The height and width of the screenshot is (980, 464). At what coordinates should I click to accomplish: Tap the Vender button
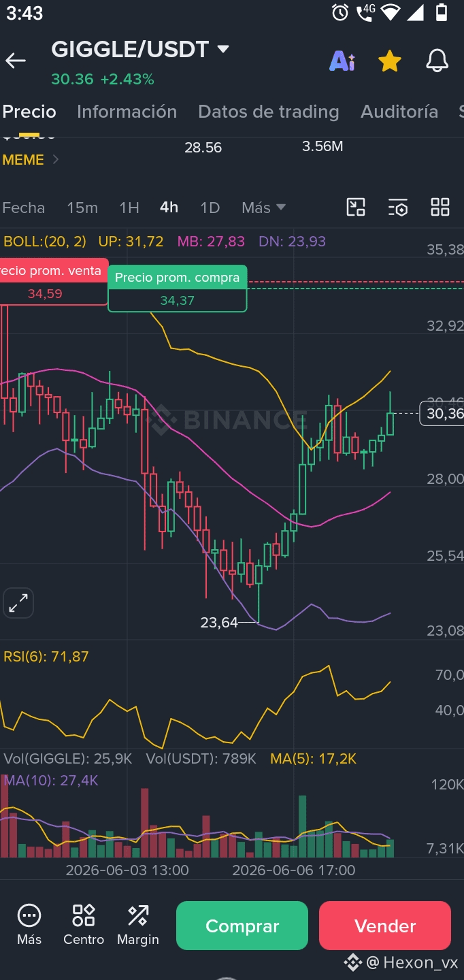tap(385, 926)
